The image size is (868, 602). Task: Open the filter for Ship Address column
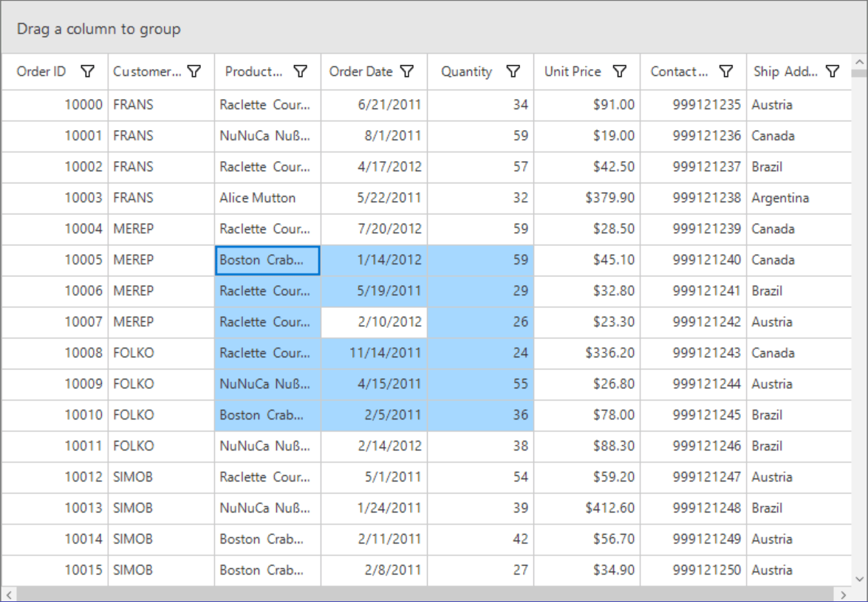point(832,72)
